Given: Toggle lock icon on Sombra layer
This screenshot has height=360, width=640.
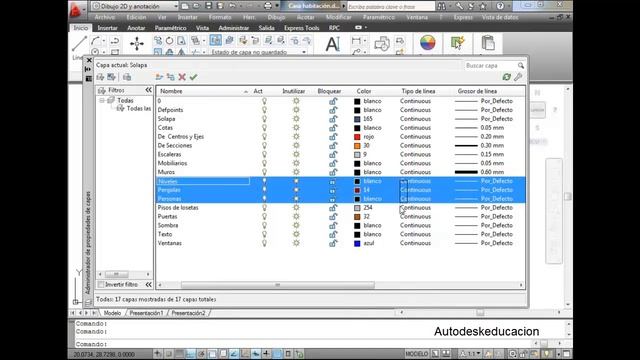Looking at the screenshot, I should [333, 225].
